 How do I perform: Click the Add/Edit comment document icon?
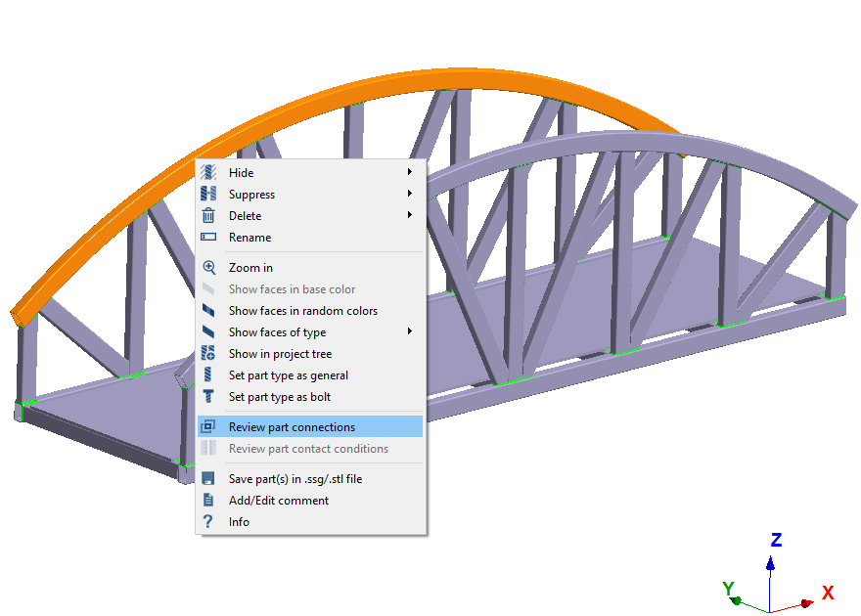pos(207,501)
